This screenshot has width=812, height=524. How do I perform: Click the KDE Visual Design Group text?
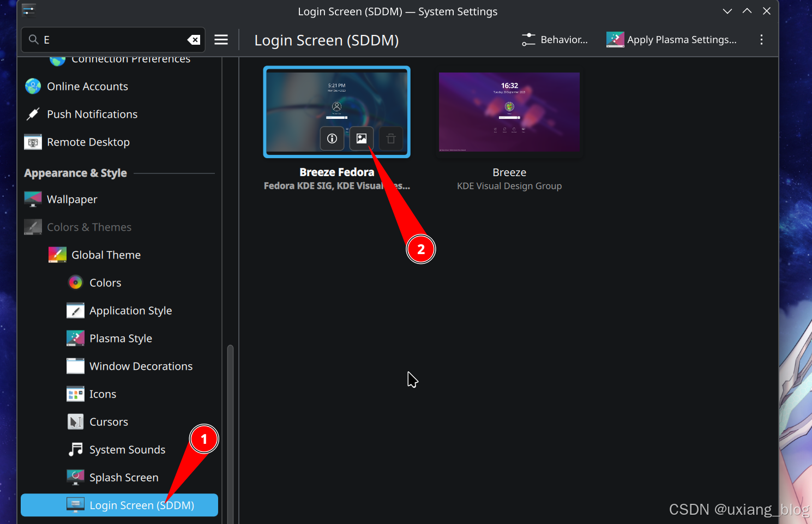pyautogui.click(x=509, y=186)
